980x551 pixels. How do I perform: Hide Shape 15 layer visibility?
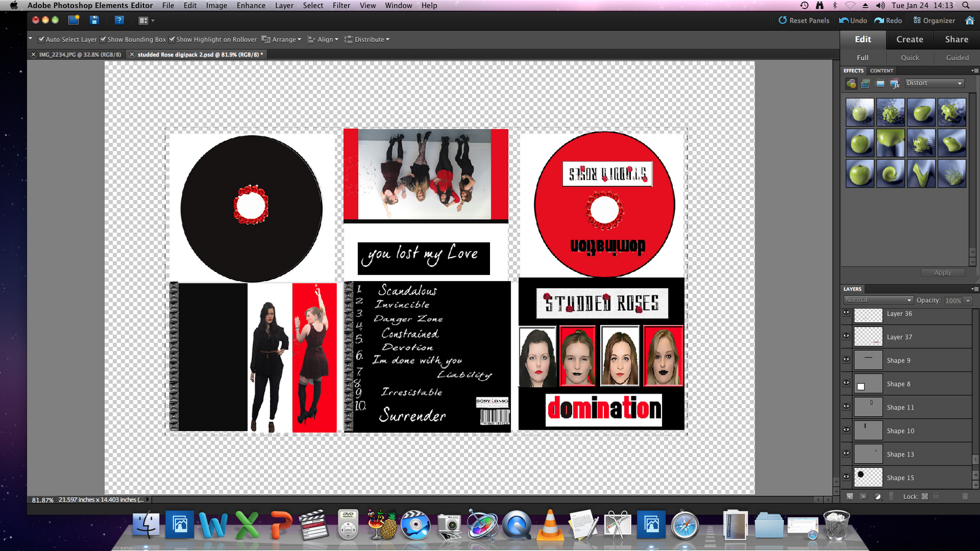tap(846, 476)
